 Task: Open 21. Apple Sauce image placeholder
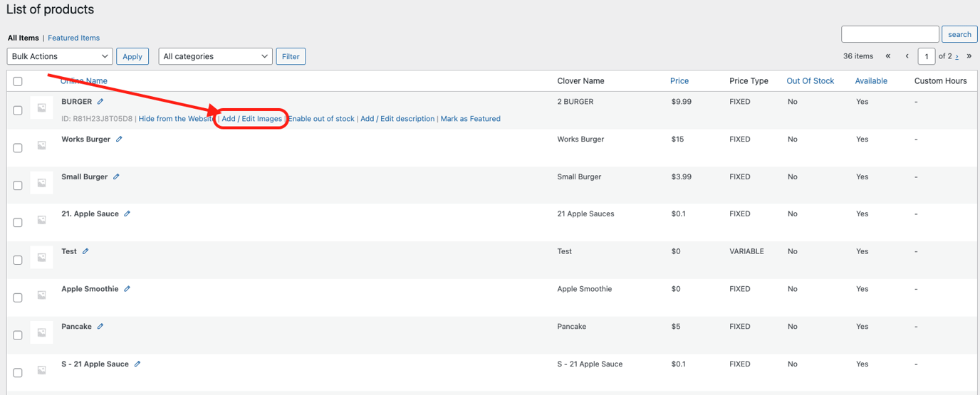click(x=42, y=220)
